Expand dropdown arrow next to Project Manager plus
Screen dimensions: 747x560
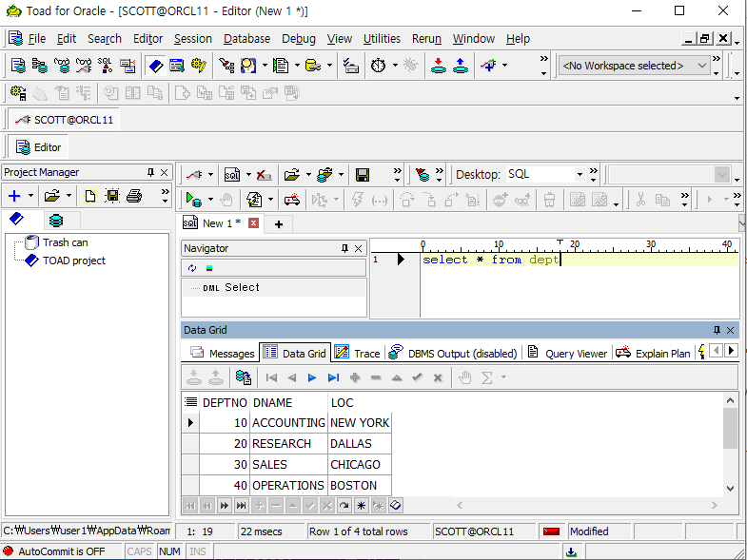click(30, 196)
